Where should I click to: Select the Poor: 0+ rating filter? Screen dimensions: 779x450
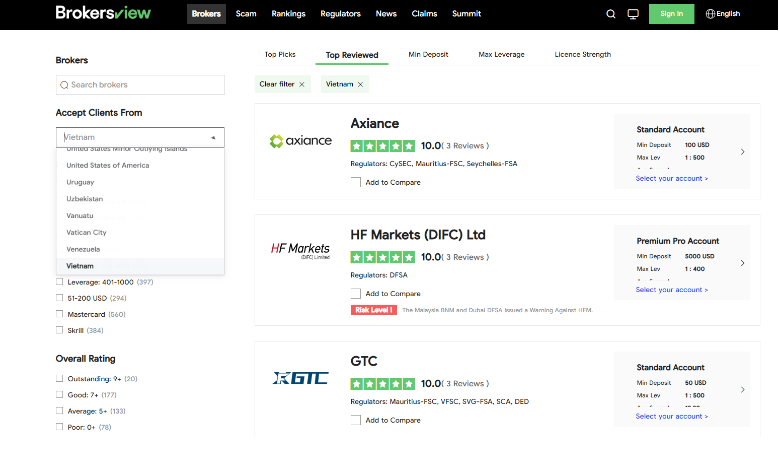60,427
